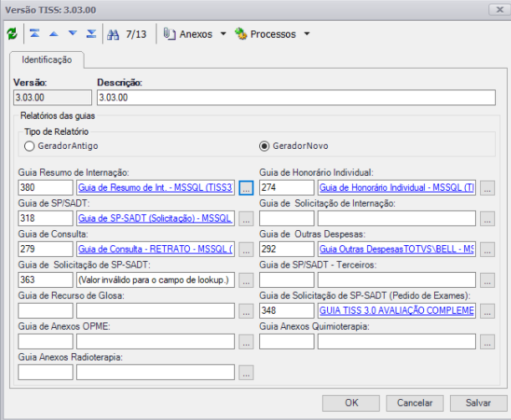Viewport: 511px width, 420px height.
Task: Open the Guia de Honorário Individual link
Action: tap(396, 187)
